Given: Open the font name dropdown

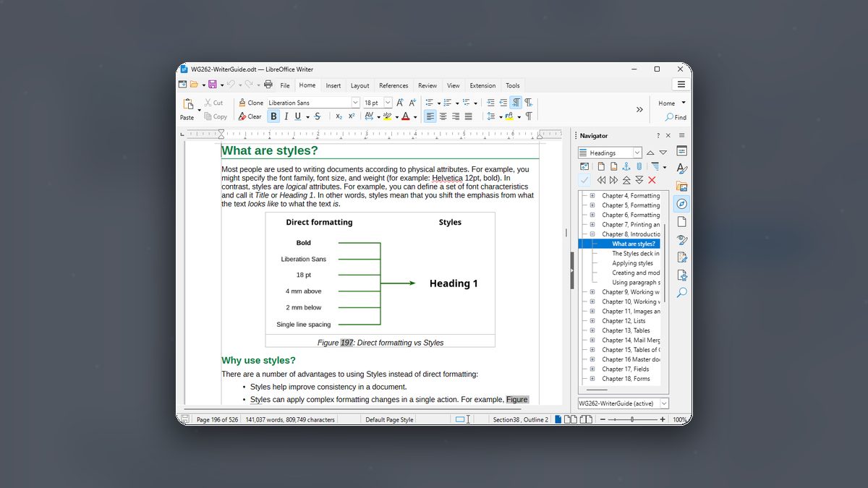Looking at the screenshot, I should [355, 103].
